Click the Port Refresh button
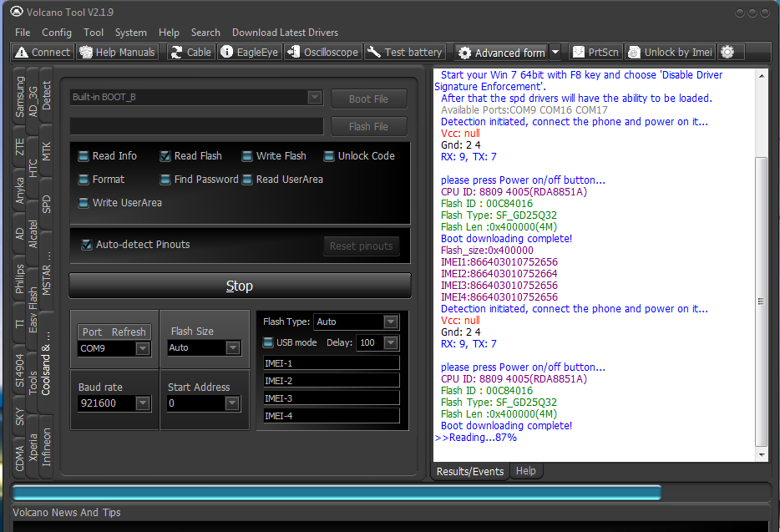This screenshot has height=532, width=780. tap(114, 332)
